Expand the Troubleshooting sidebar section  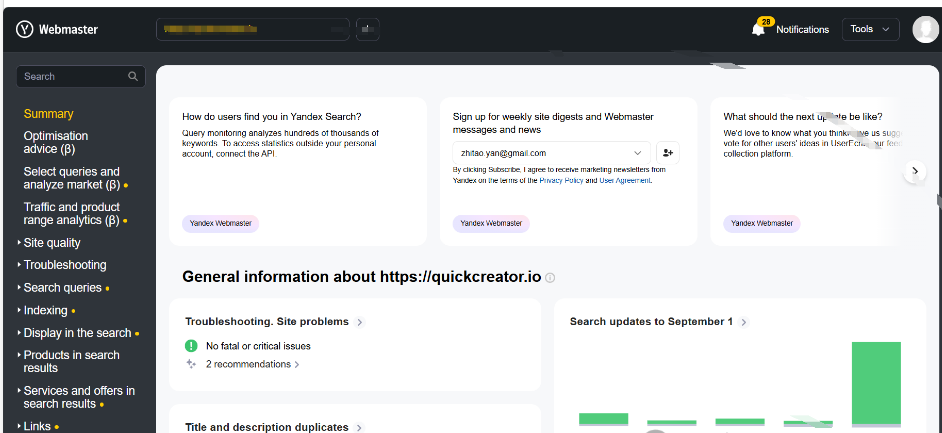[x=64, y=265]
